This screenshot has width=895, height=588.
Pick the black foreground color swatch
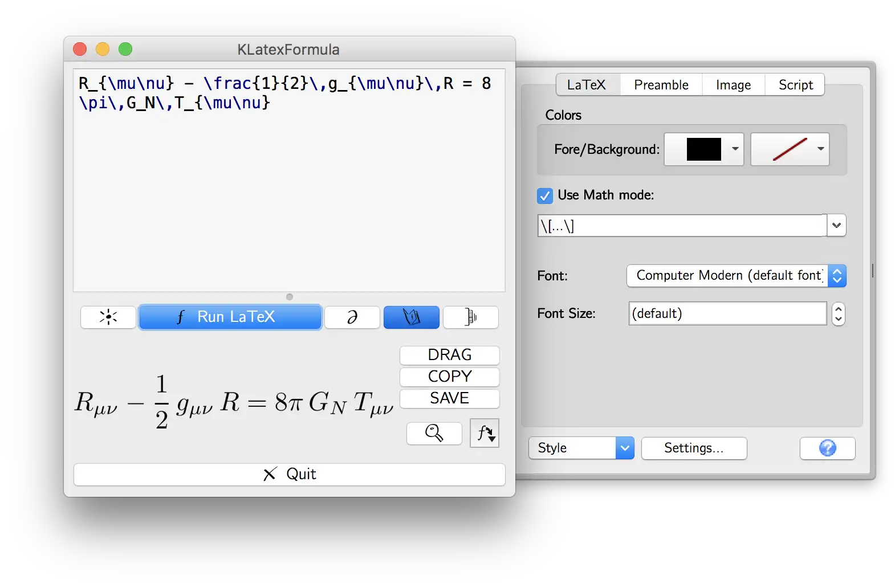coord(703,149)
